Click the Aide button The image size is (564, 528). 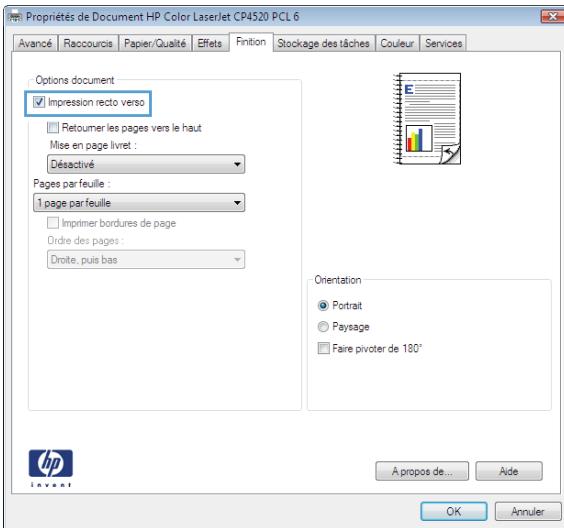click(509, 471)
